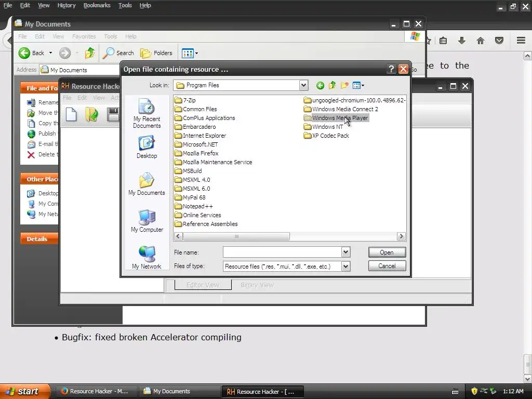Select Desktop place in dialog sidebar
Viewport: 532px width, 399px height.
click(147, 147)
